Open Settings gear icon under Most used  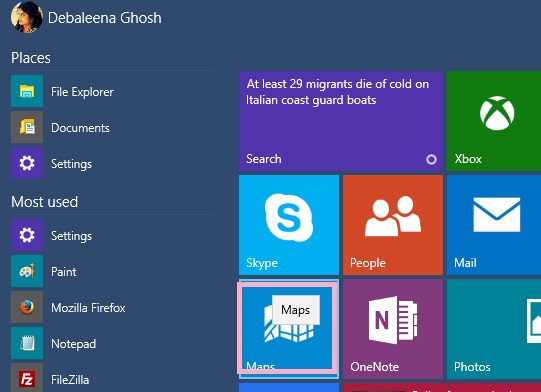pos(27,235)
